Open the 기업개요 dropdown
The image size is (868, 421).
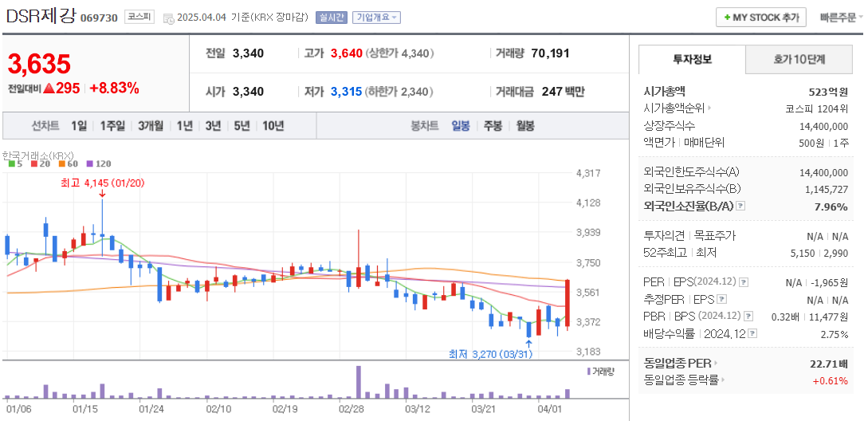click(x=376, y=18)
